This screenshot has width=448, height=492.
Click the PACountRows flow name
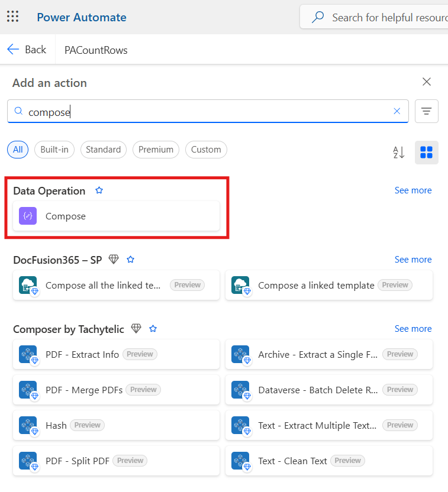96,50
